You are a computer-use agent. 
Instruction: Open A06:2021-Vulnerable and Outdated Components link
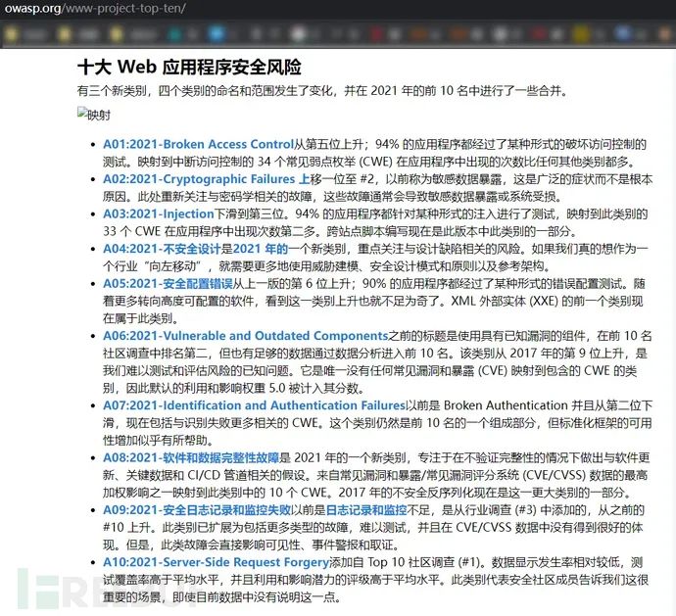246,335
